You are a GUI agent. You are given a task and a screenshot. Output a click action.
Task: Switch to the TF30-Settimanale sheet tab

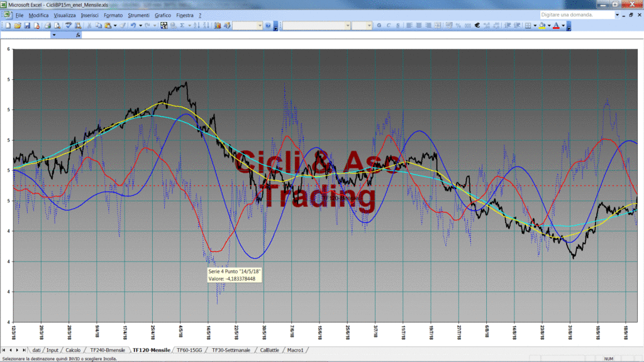click(x=231, y=350)
